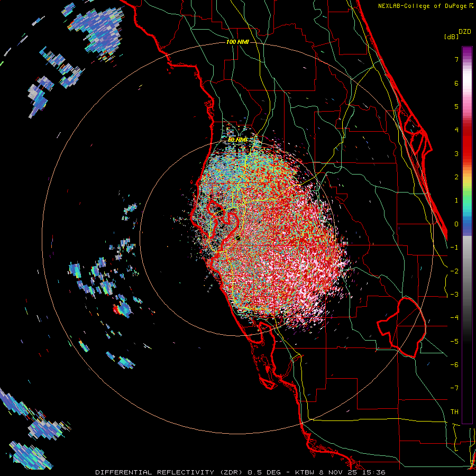Click the DZD product label above the scale
The width and height of the screenshot is (476, 476).
coord(465,32)
